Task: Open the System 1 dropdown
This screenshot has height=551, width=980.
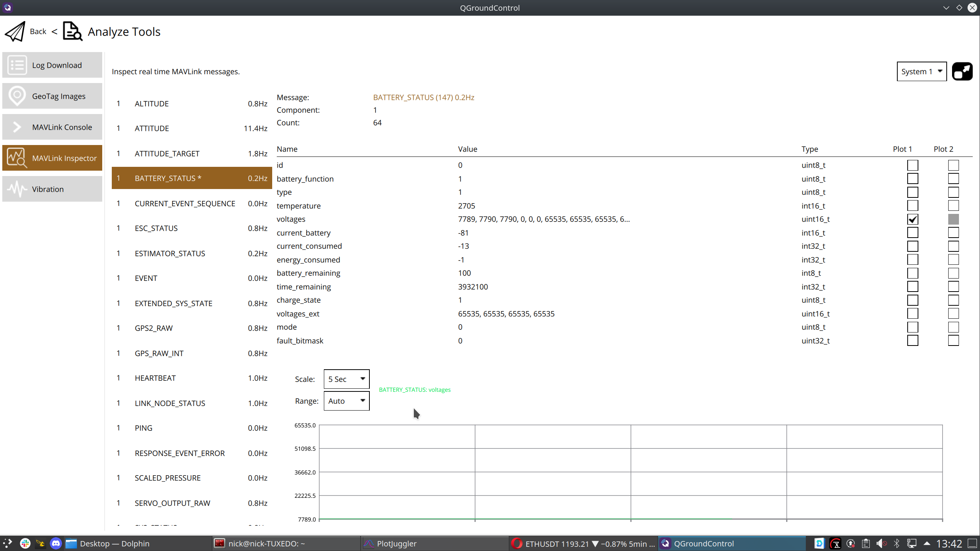Action: coord(921,71)
